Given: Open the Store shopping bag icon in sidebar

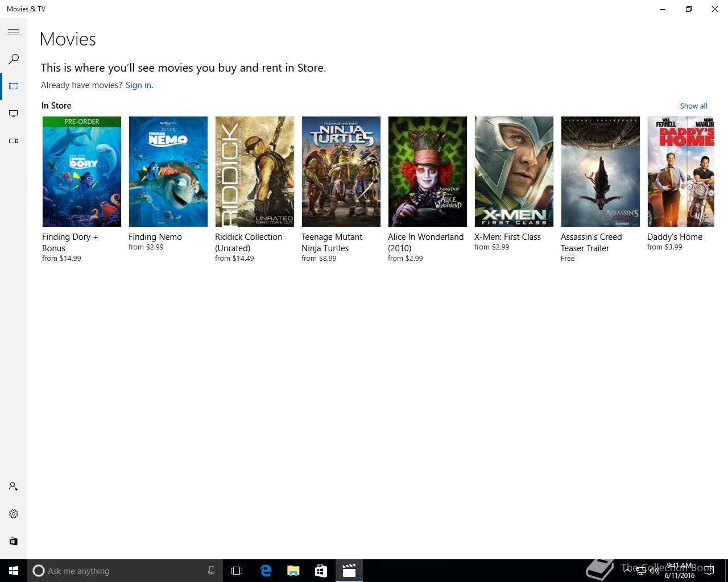Looking at the screenshot, I should click(x=14, y=541).
